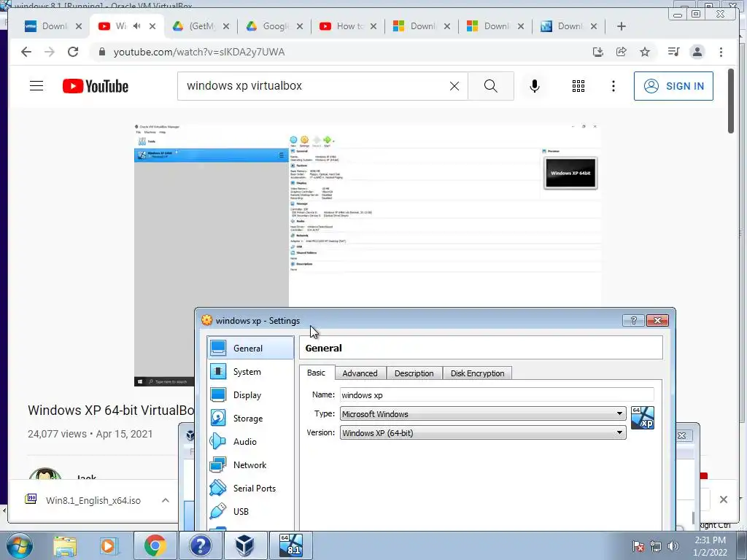
Task: Click the volume speaker tray icon
Action: pos(673,545)
